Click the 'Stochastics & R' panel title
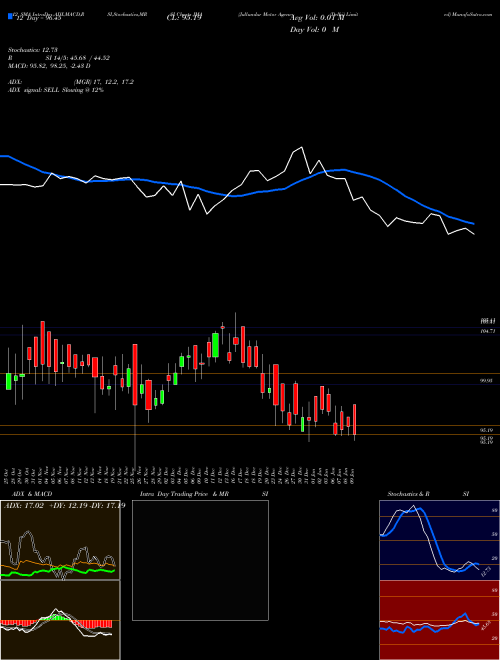Screen dimensions: 500x660 (x=408, y=494)
